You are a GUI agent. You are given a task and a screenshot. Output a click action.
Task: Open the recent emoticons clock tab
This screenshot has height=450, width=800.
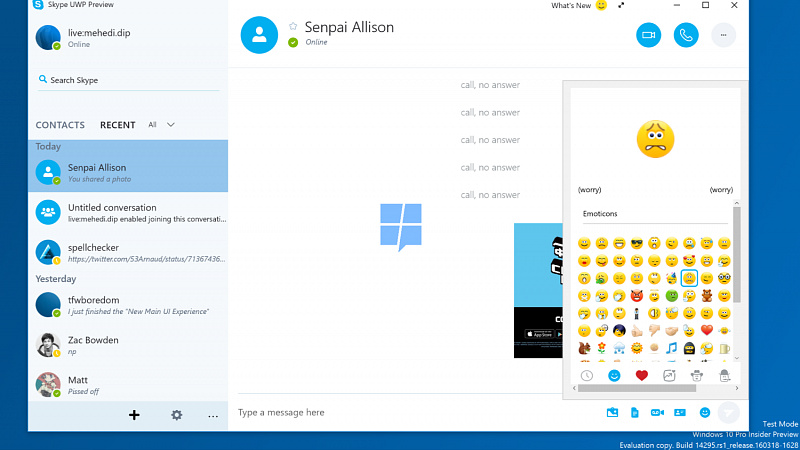[x=587, y=376]
